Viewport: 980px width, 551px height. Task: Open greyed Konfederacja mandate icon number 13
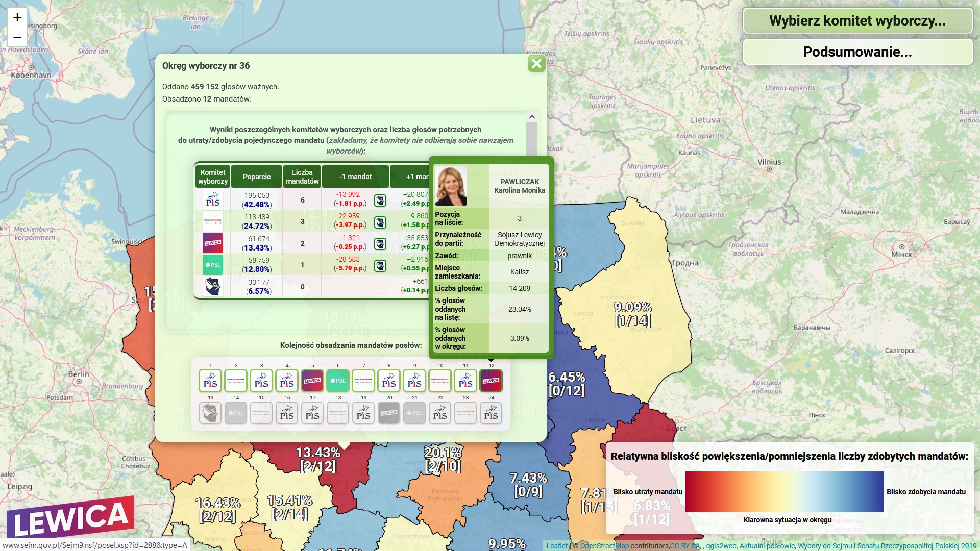[210, 413]
